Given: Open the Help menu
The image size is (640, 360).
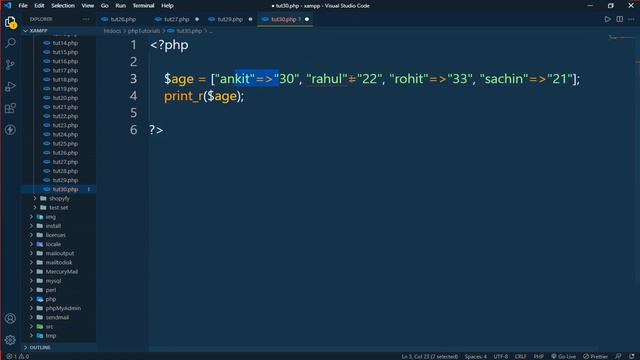Looking at the screenshot, I should [x=167, y=6].
